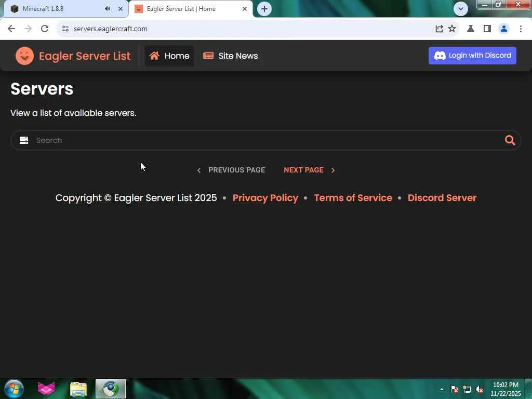This screenshot has width=532, height=399.
Task: Click the Home house icon
Action: coord(154,56)
